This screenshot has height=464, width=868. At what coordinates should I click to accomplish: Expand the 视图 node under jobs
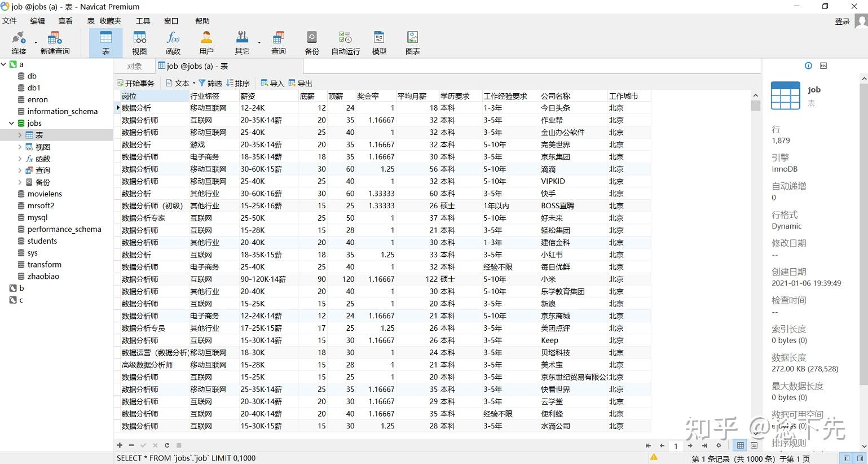tap(20, 147)
